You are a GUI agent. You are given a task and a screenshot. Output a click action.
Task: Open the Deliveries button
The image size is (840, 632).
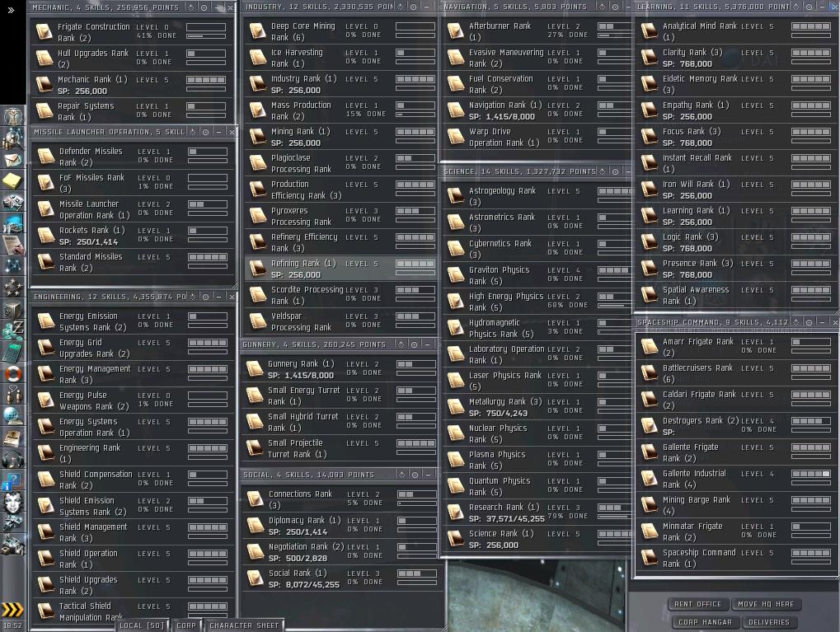pos(769,622)
